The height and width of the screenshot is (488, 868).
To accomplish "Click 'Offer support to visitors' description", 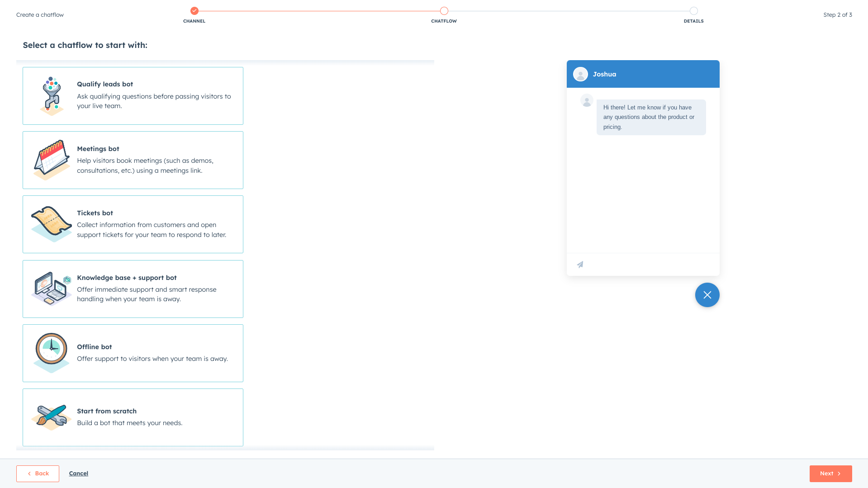I will point(152,359).
